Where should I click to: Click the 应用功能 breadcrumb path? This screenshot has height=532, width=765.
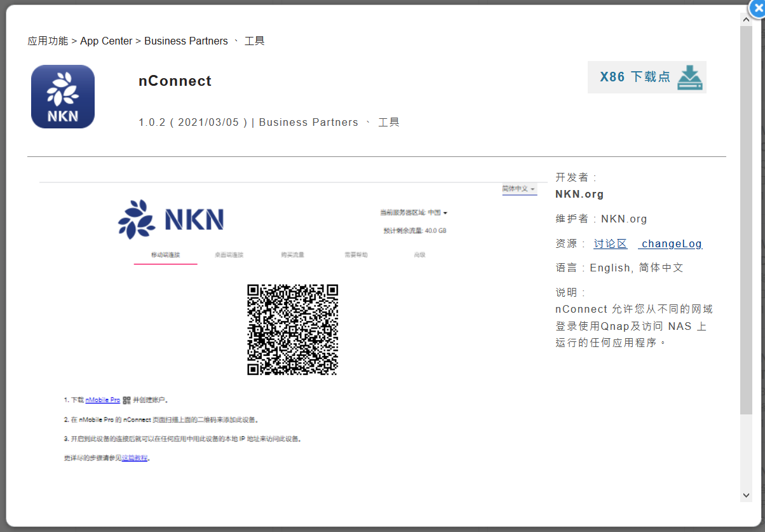point(146,41)
